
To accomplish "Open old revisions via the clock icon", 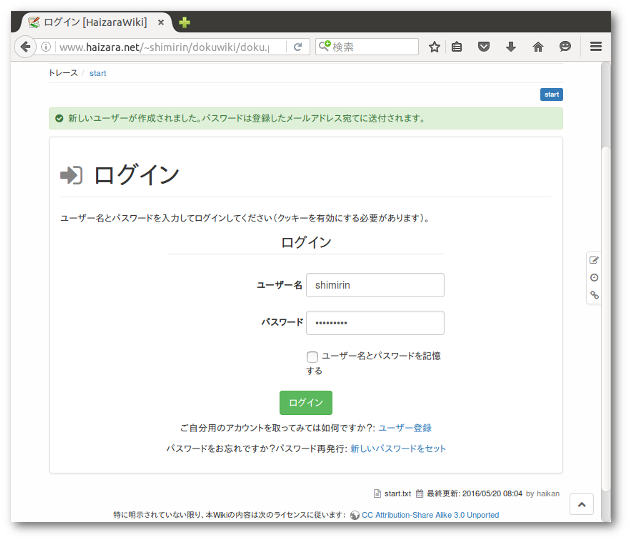I will (594, 277).
